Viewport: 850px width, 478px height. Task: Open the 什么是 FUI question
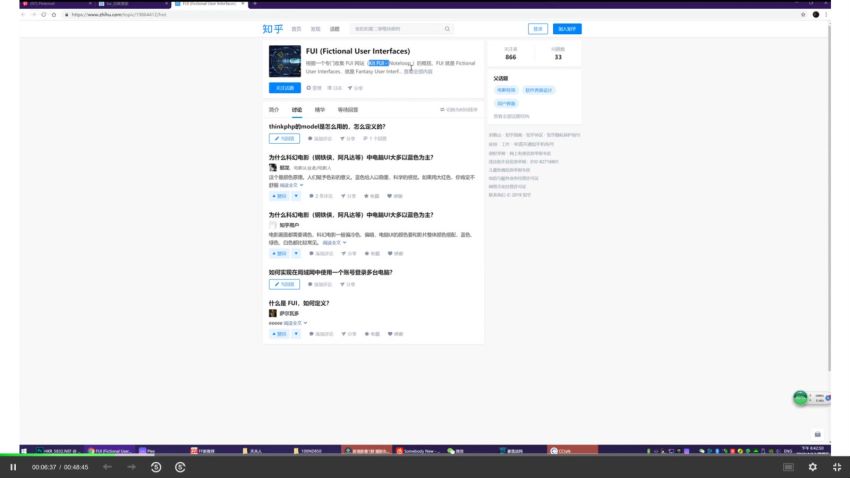point(299,303)
